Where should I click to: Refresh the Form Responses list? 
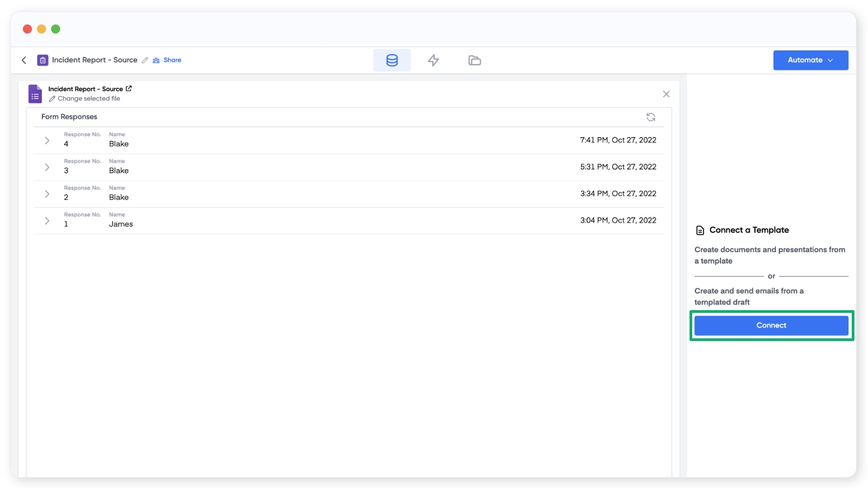click(x=650, y=117)
